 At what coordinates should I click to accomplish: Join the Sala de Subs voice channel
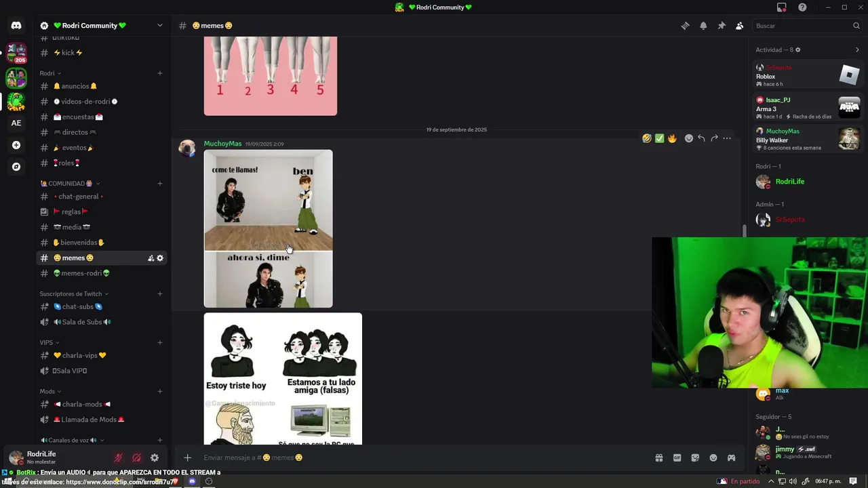[102, 322]
